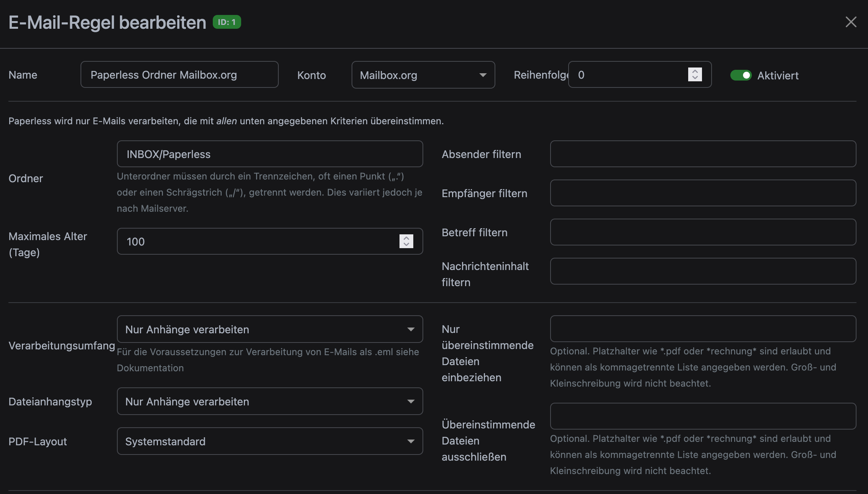
Task: Expand the Verarbeitungsumfang dropdown
Action: (x=270, y=329)
